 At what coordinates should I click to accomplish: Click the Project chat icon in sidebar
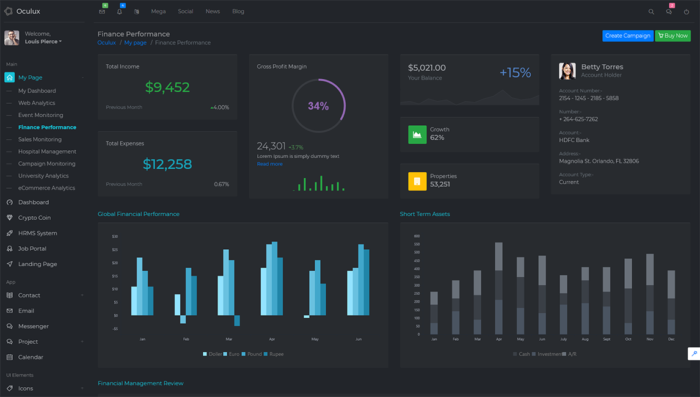tap(9, 342)
